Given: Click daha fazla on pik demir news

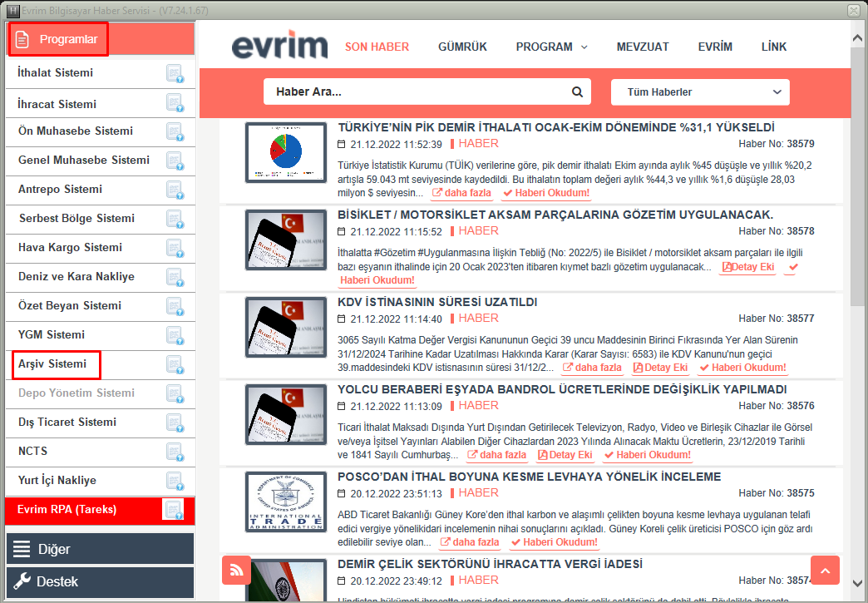Looking at the screenshot, I should (x=461, y=193).
